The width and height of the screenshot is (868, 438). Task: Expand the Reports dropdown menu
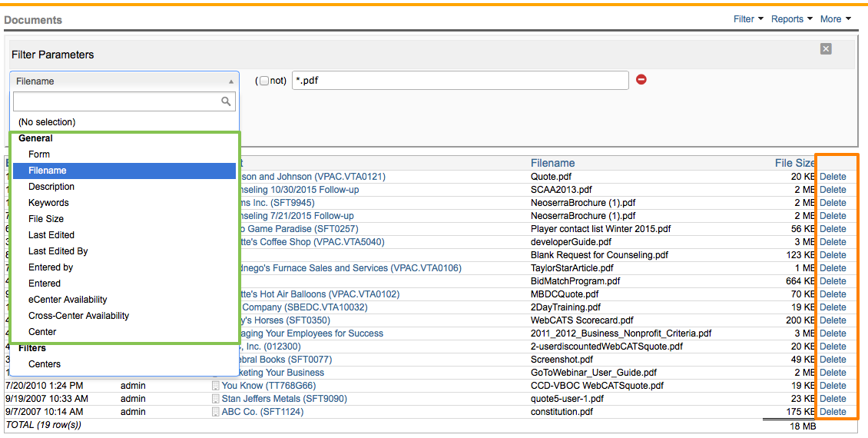pyautogui.click(x=791, y=19)
